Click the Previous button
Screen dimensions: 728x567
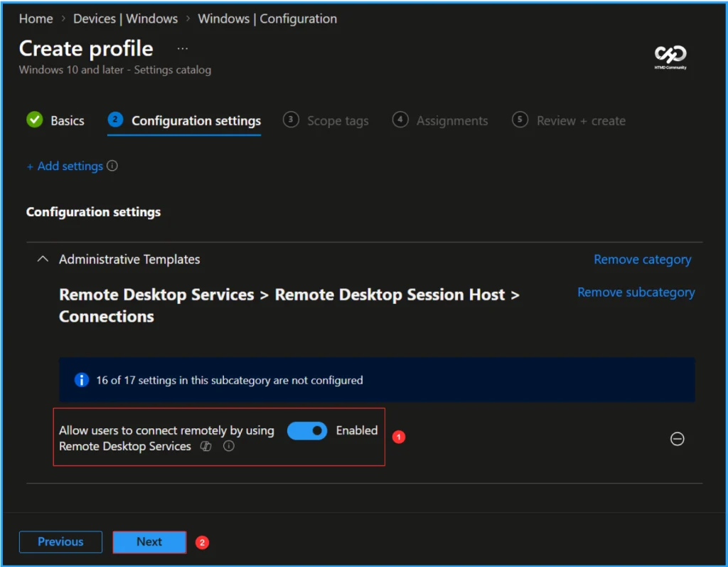[x=60, y=542]
